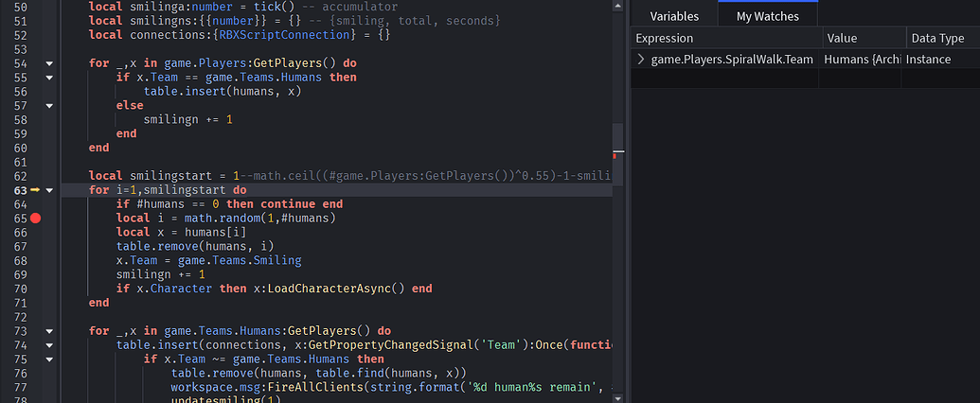The image size is (980, 403).
Task: Click the Humans value cell in watches
Action: tap(862, 60)
